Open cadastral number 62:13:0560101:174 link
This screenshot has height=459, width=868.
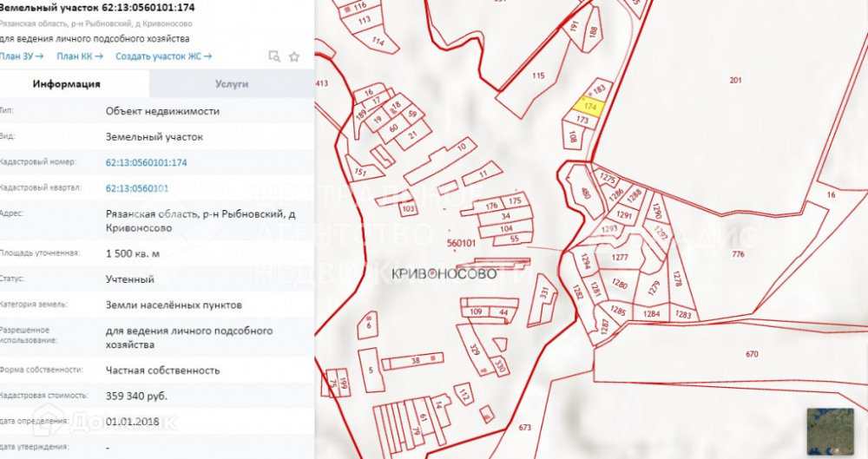click(x=146, y=163)
